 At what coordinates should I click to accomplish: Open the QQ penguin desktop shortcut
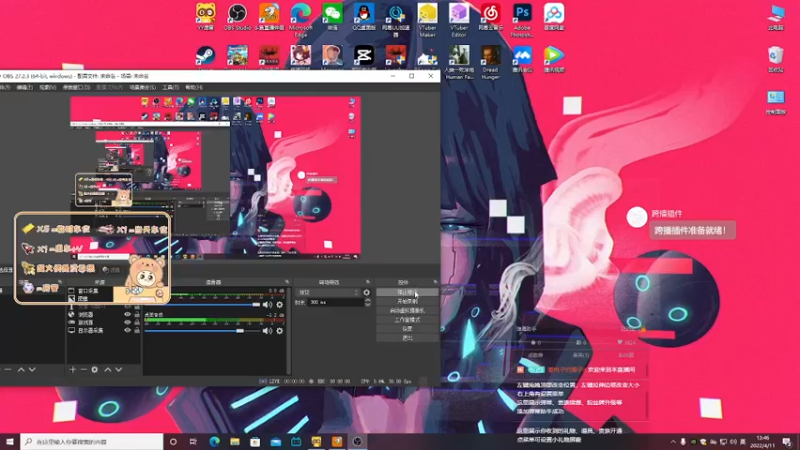point(364,17)
